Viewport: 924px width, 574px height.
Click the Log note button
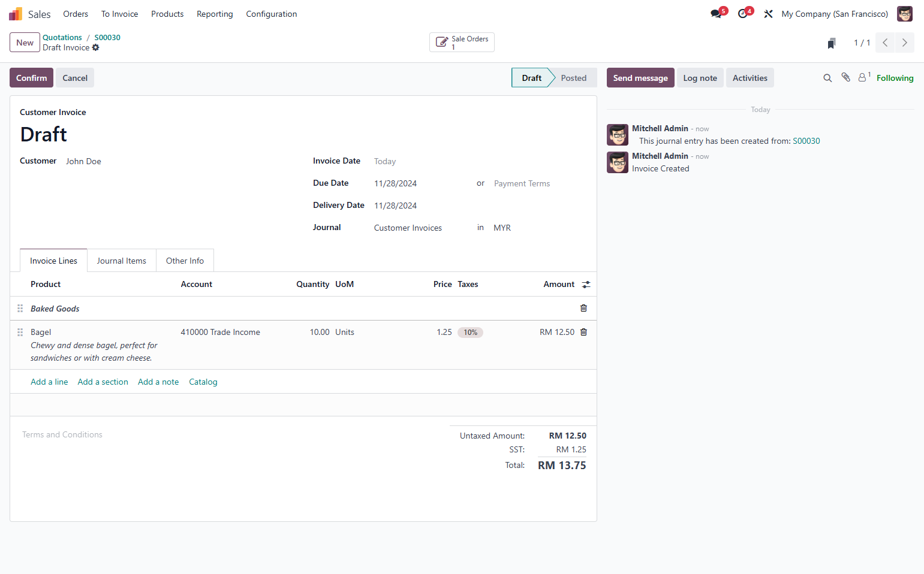700,78
